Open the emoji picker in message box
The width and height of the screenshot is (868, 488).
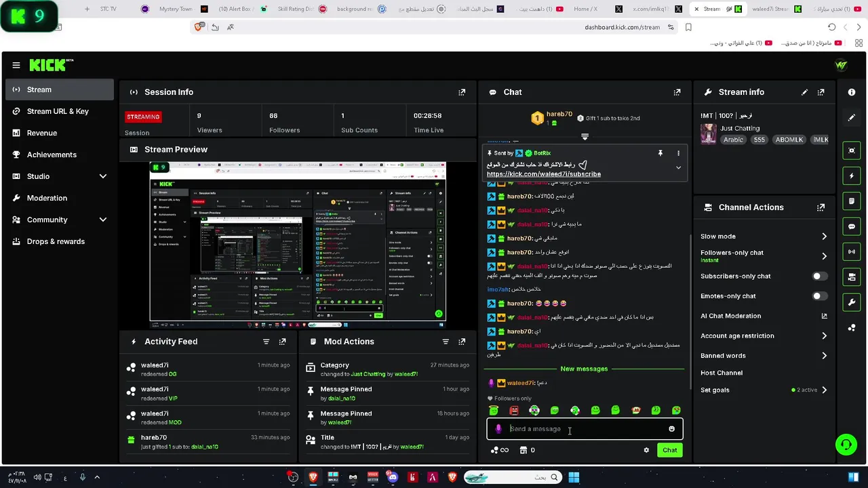tap(672, 429)
